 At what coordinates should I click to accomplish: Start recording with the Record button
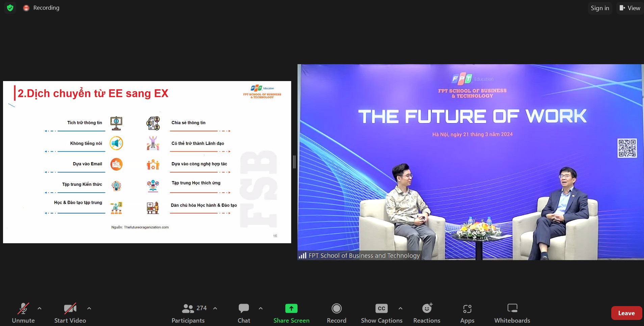tap(337, 313)
